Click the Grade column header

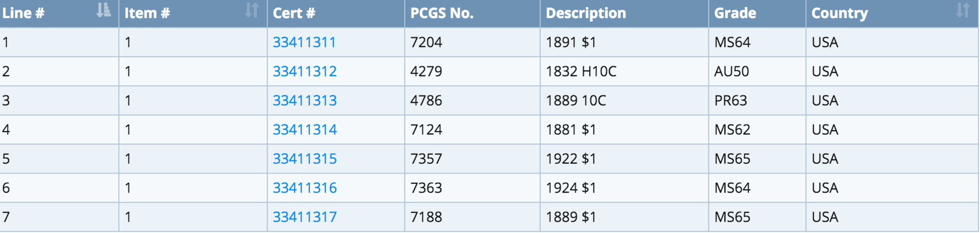735,13
